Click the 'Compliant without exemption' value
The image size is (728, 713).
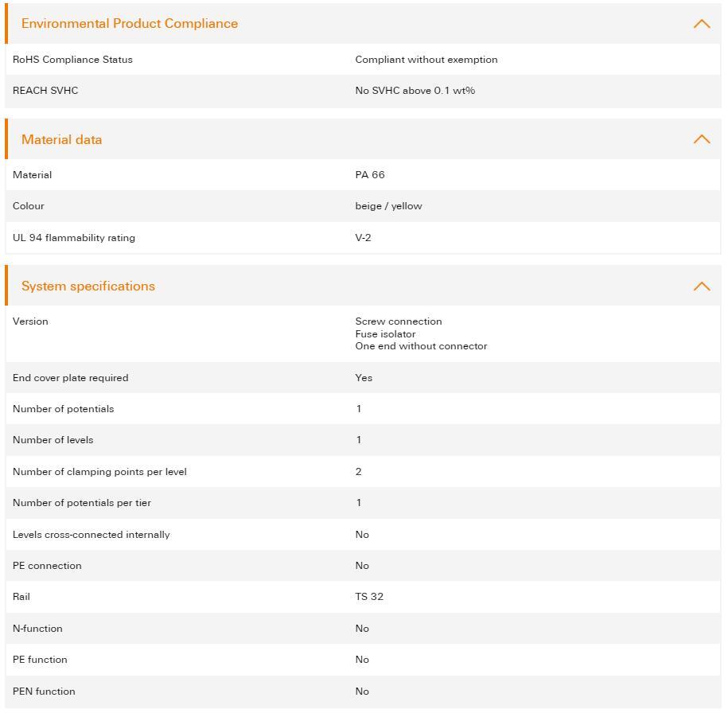click(426, 60)
